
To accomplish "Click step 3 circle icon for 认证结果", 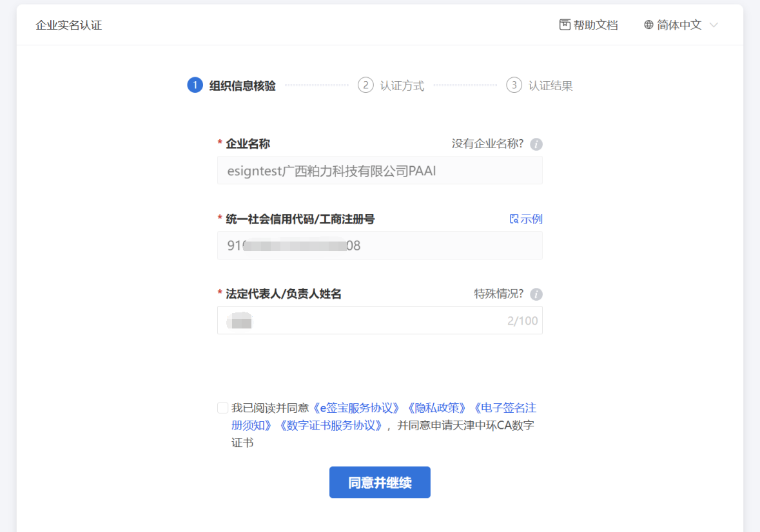I will click(x=514, y=85).
